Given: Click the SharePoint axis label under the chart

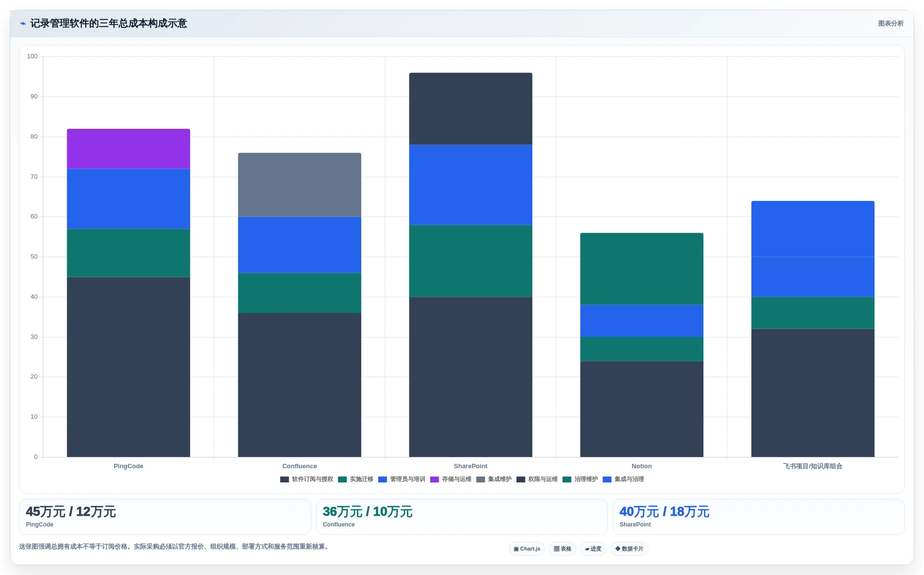Looking at the screenshot, I should click(x=471, y=466).
